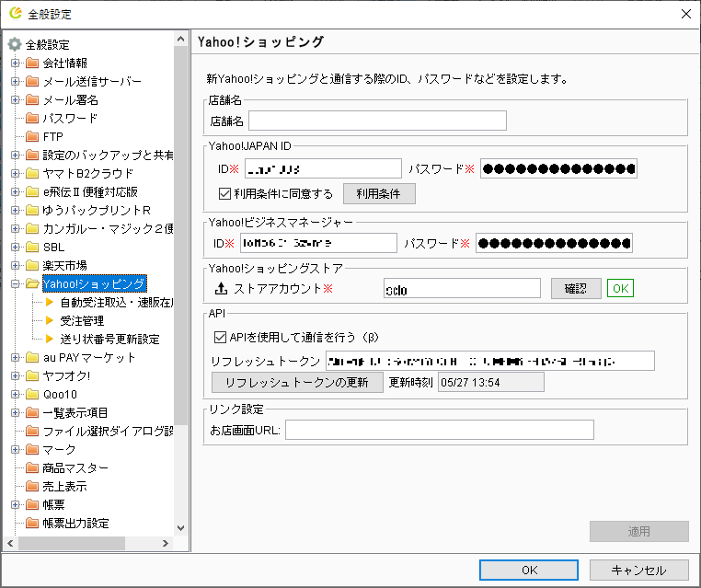The width and height of the screenshot is (701, 588).
Task: Select 送り状番号更新設定 tree item
Action: 110,339
